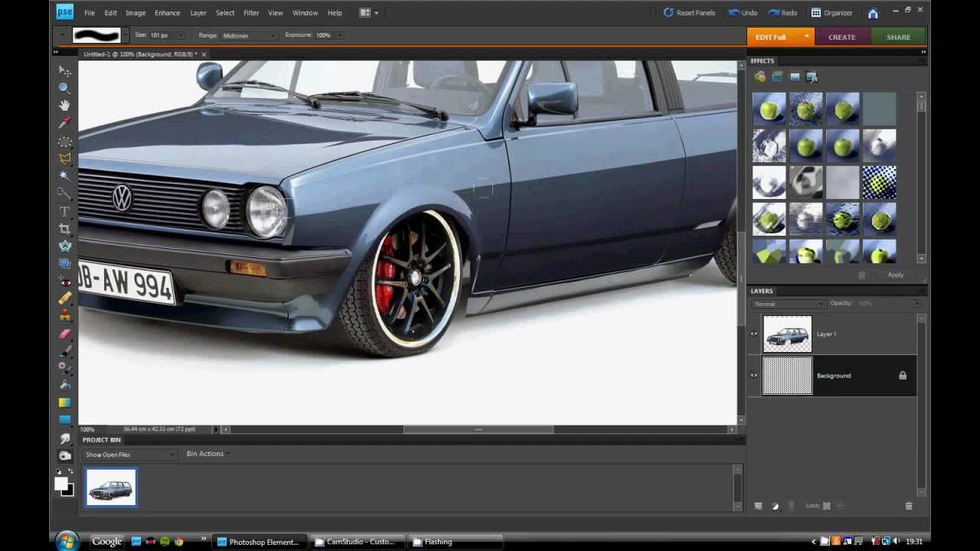Select the Crop tool
980x551 pixels.
point(65,229)
